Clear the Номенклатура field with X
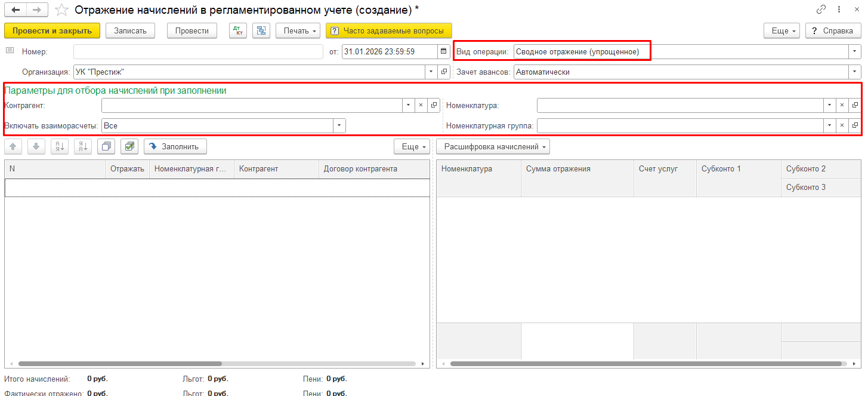 (842, 106)
